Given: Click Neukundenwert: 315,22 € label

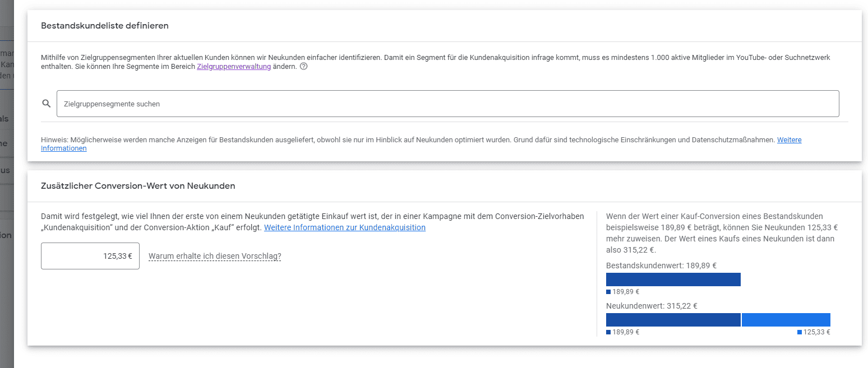Looking at the screenshot, I should pos(652,306).
